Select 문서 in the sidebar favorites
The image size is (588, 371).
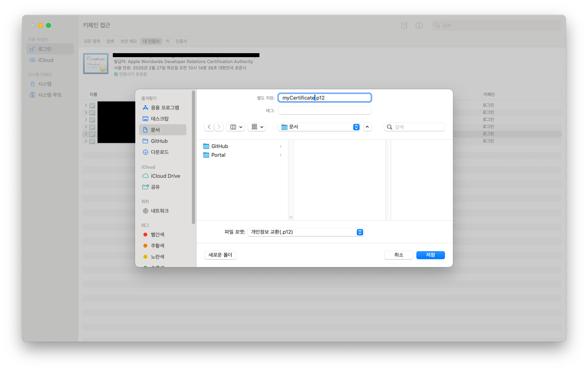click(x=163, y=130)
